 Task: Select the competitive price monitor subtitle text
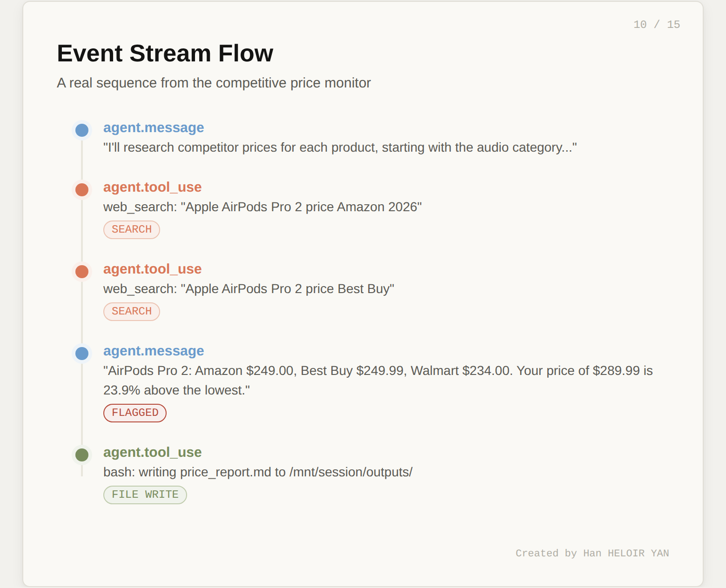point(214,83)
